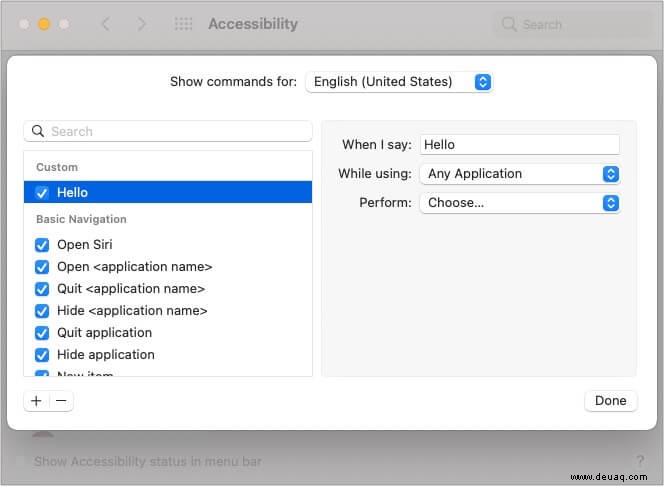
Task: Toggle Quit <application name> checkbox
Action: [42, 289]
